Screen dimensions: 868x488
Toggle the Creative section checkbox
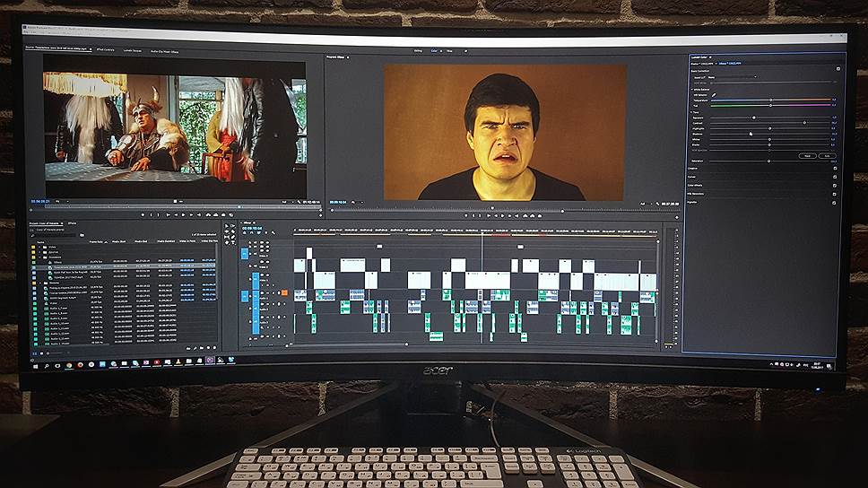(x=835, y=168)
